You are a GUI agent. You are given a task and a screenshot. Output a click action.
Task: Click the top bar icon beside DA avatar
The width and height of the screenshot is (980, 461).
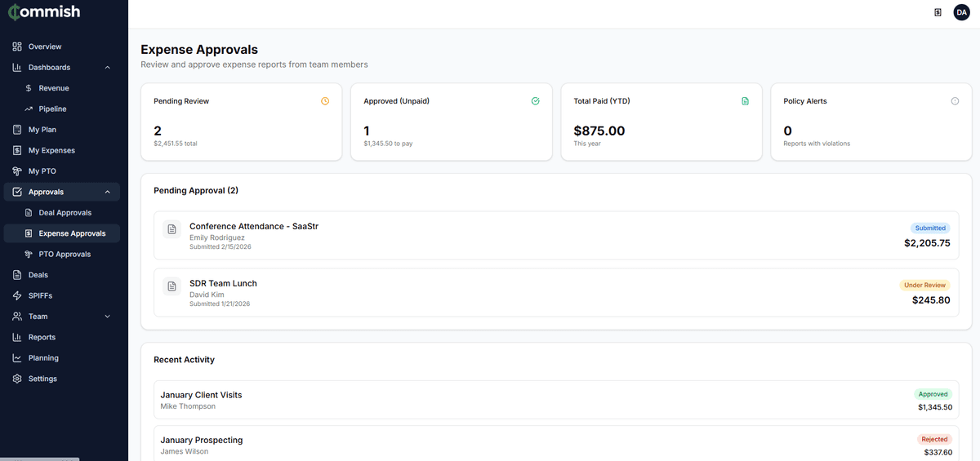[x=938, y=12]
